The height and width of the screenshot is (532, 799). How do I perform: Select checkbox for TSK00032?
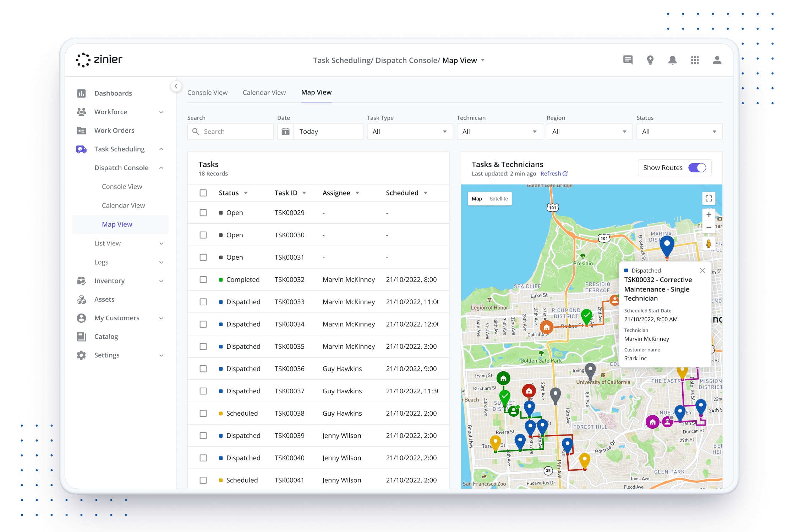tap(203, 279)
